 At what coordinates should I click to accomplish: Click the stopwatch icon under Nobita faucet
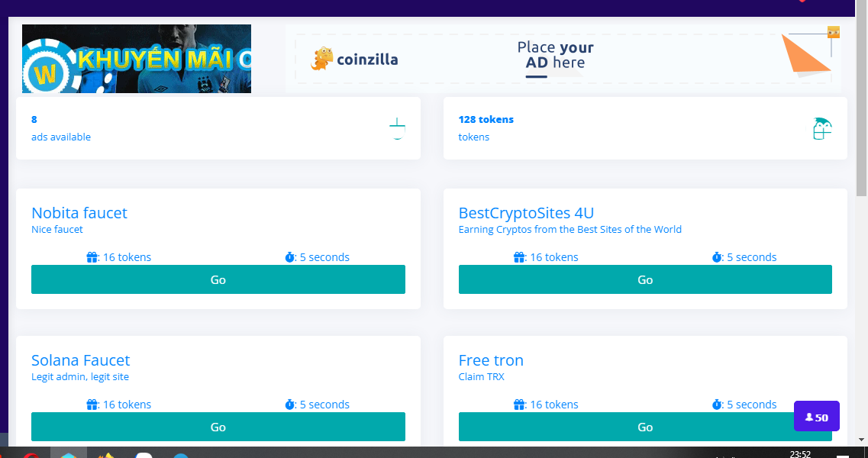click(290, 257)
